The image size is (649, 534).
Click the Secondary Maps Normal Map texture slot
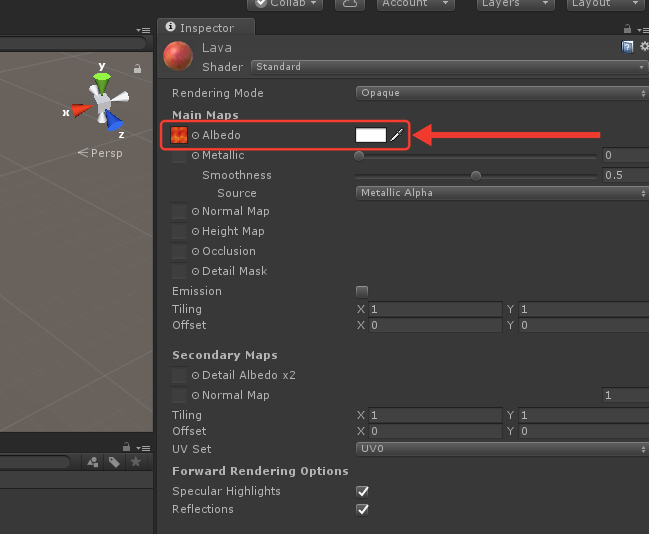click(x=179, y=395)
